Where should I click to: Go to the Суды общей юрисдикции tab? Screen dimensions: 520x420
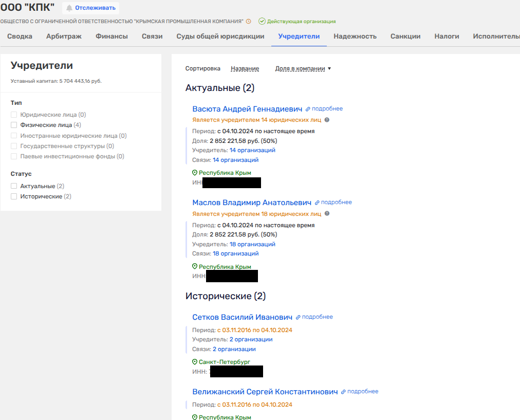(220, 36)
